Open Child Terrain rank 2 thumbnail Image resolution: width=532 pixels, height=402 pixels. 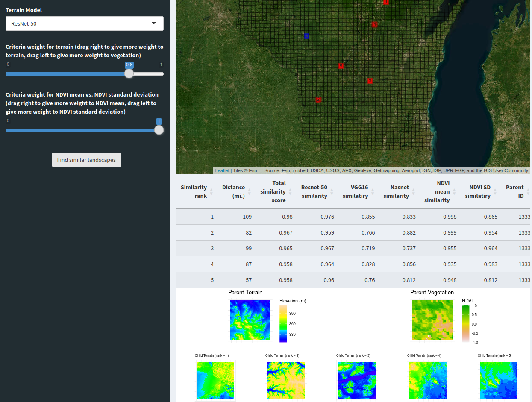click(286, 381)
